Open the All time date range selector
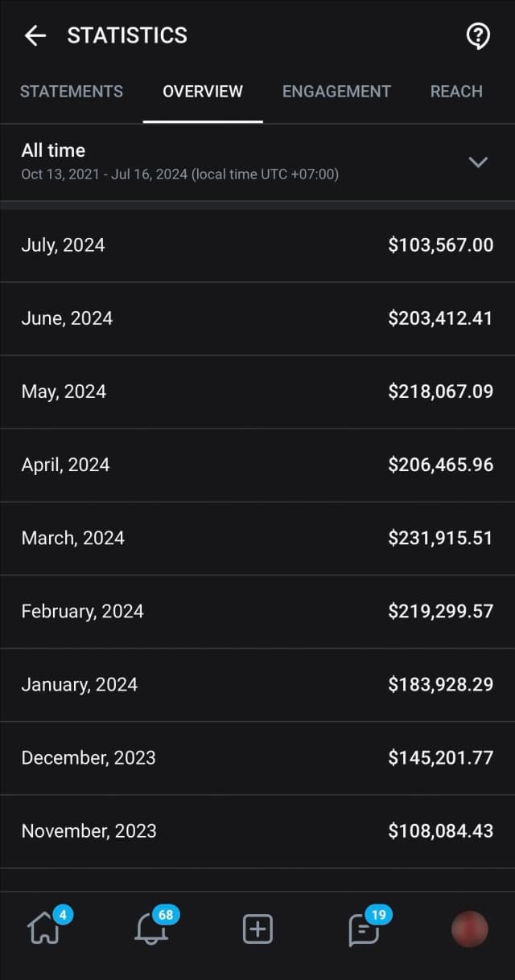The image size is (515, 980). [x=180, y=162]
